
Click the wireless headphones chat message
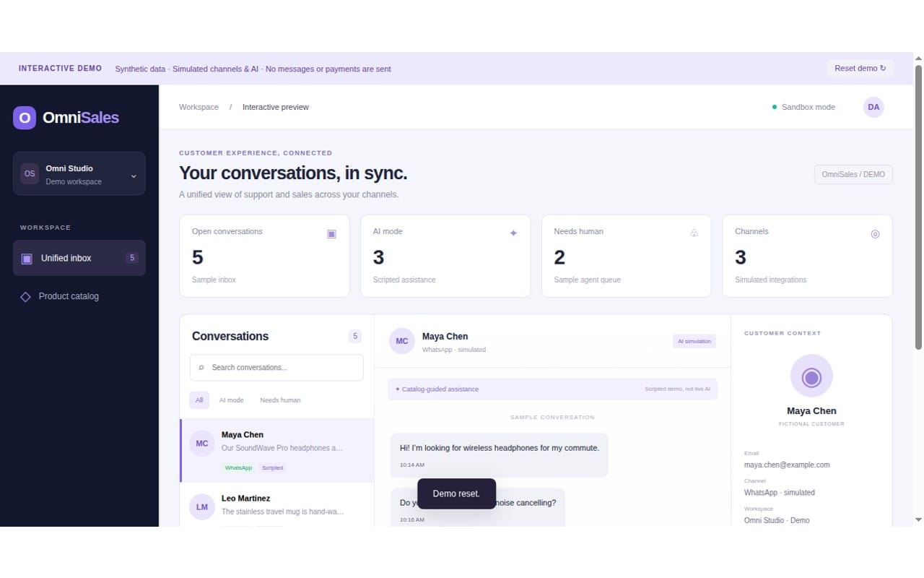click(500, 455)
